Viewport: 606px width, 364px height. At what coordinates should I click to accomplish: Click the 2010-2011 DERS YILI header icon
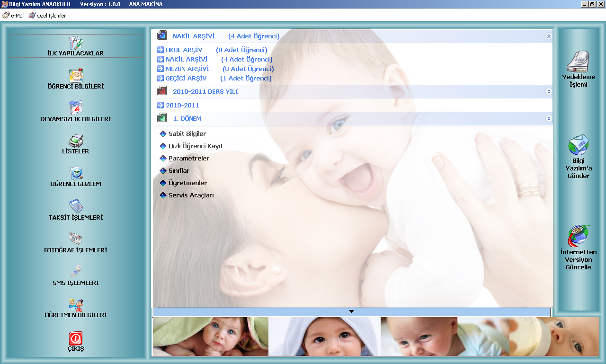(x=162, y=91)
